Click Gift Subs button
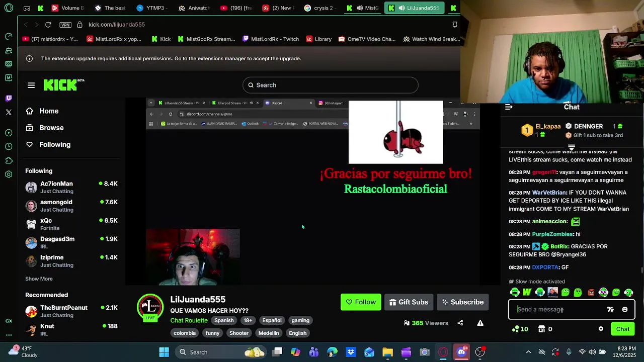644x362 pixels. (409, 302)
